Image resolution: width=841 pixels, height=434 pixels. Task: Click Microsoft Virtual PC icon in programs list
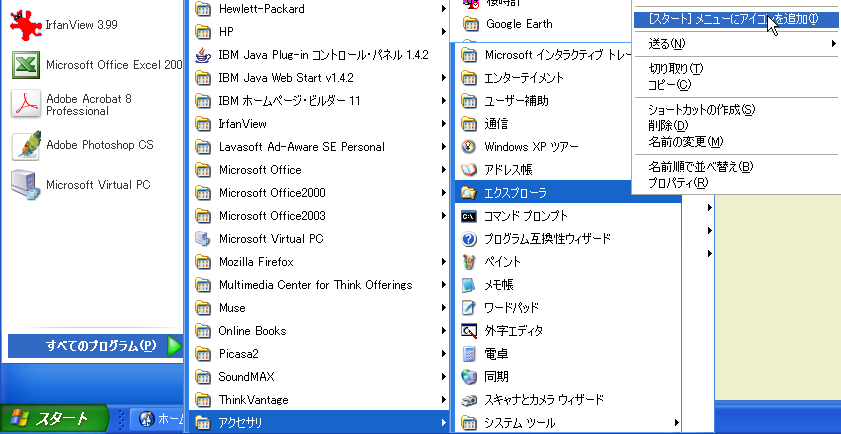click(202, 239)
